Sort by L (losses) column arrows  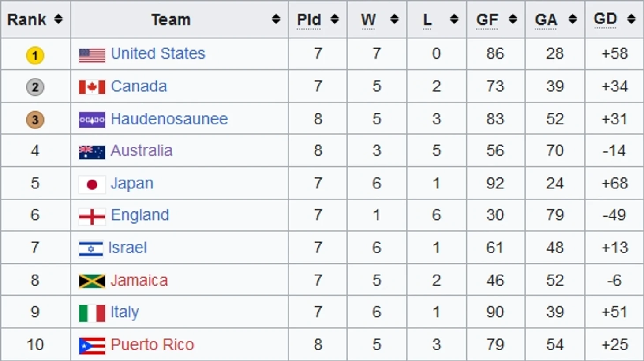[454, 19]
